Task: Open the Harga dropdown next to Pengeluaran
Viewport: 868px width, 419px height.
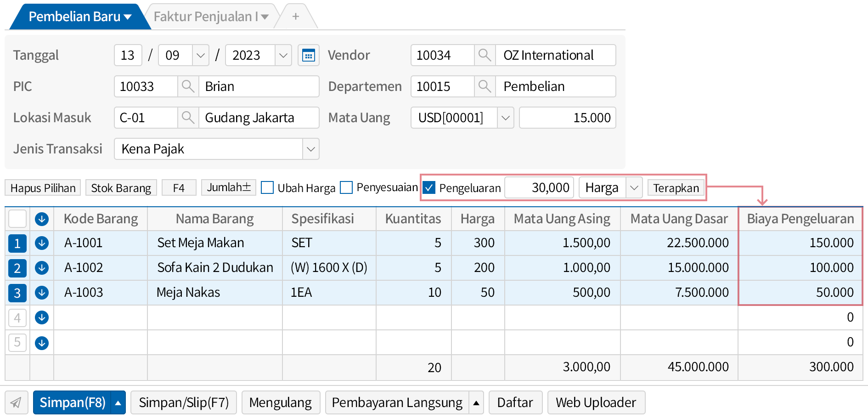Action: pyautogui.click(x=634, y=188)
